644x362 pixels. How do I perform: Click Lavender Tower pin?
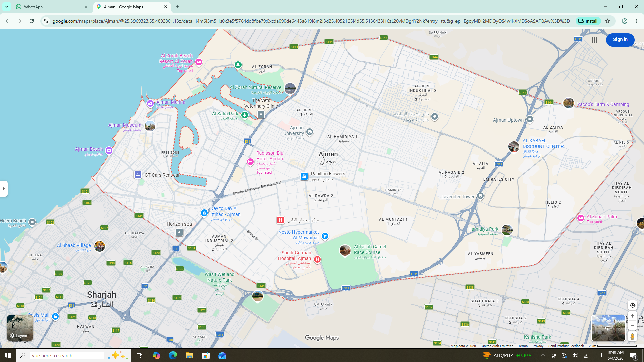[480, 196]
